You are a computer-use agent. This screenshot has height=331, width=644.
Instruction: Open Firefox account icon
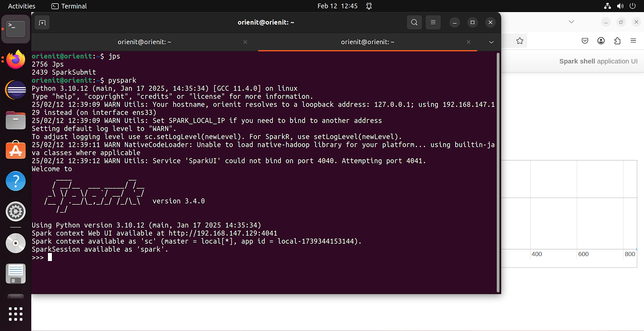click(601, 41)
